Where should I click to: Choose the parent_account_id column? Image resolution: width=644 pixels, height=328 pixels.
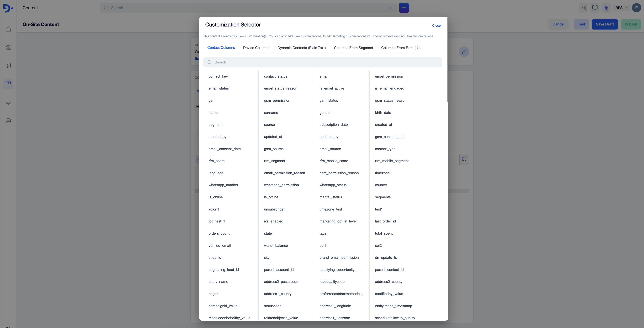[279, 270]
